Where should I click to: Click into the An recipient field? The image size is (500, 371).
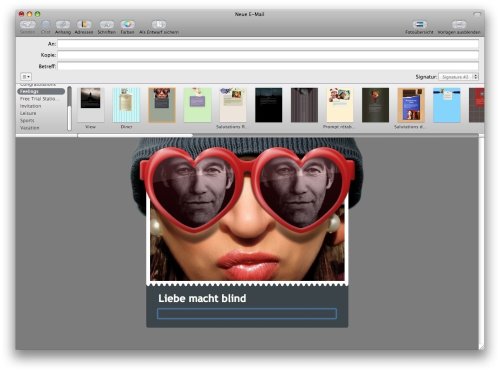point(268,44)
